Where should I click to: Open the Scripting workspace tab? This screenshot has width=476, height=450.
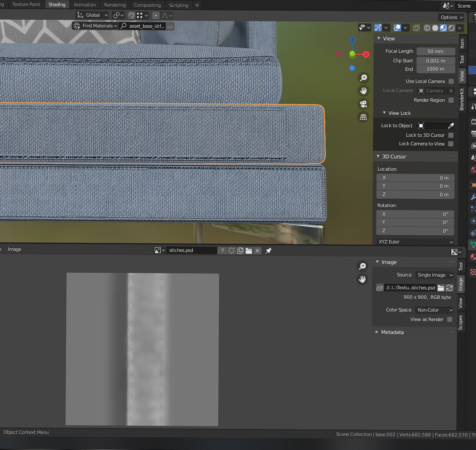[178, 5]
